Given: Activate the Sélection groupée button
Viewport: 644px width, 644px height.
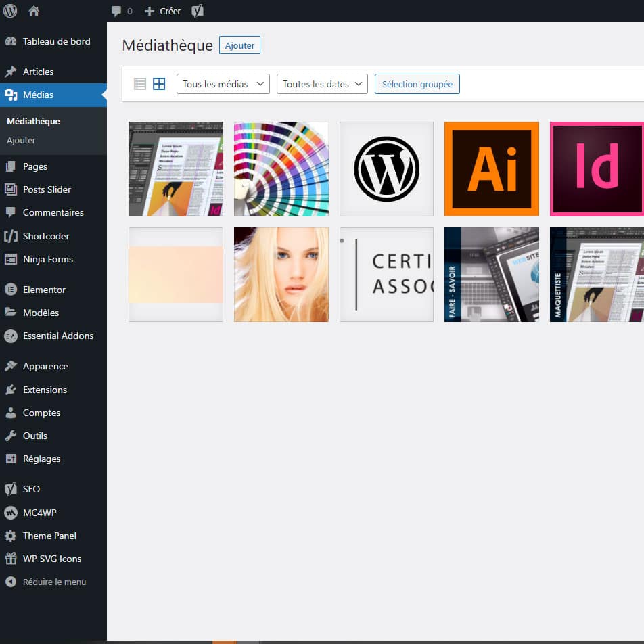Looking at the screenshot, I should 417,84.
